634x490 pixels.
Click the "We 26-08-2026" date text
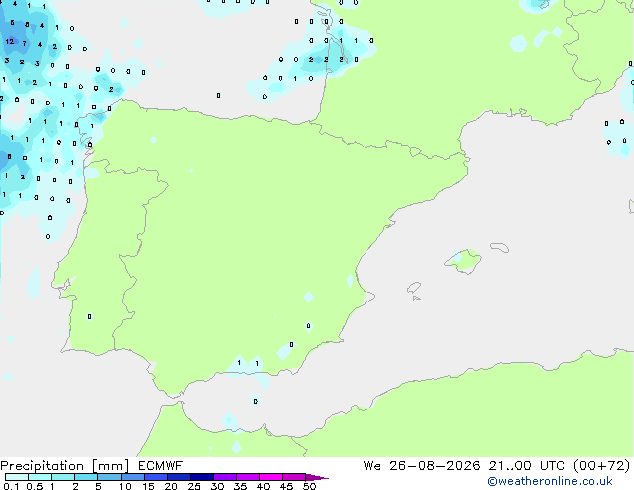pos(422,465)
